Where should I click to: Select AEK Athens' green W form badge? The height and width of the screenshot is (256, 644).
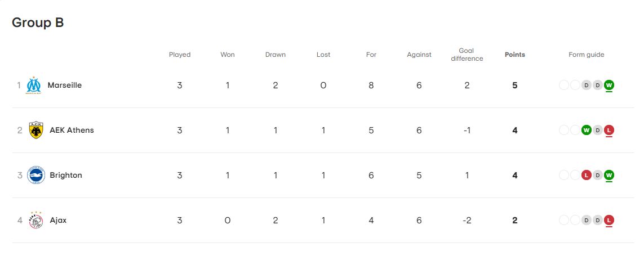pyautogui.click(x=586, y=131)
